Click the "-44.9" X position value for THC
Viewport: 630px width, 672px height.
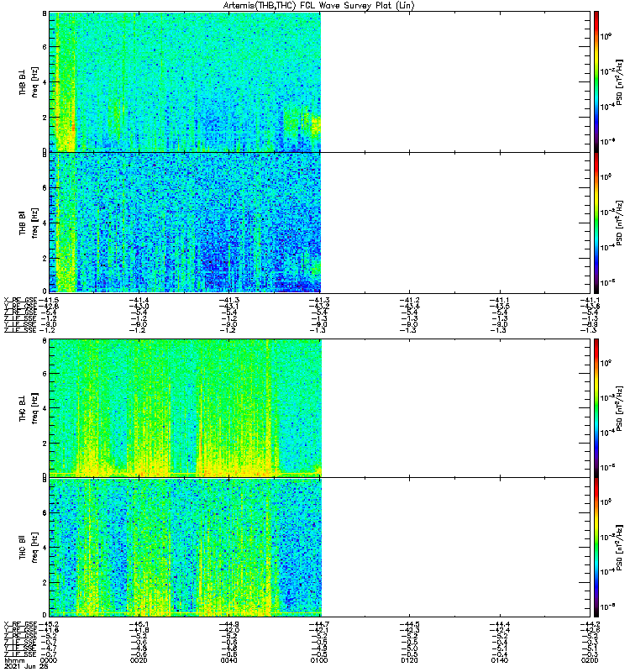tap(228, 624)
